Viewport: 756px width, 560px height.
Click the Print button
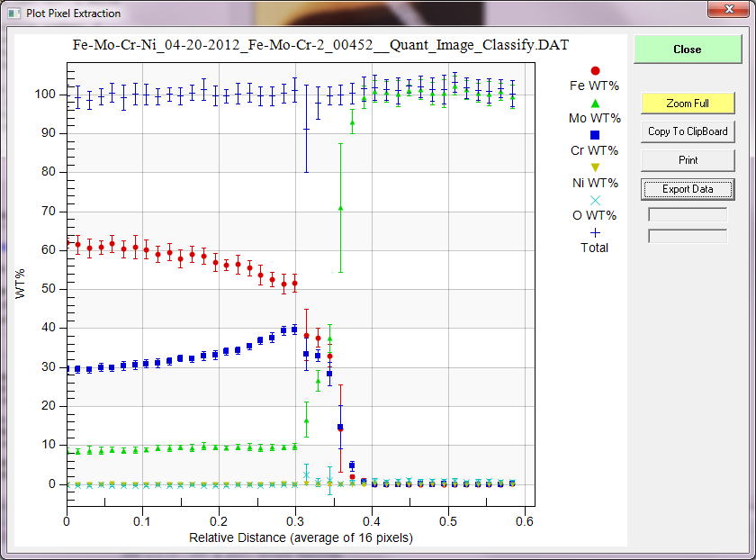(x=688, y=159)
